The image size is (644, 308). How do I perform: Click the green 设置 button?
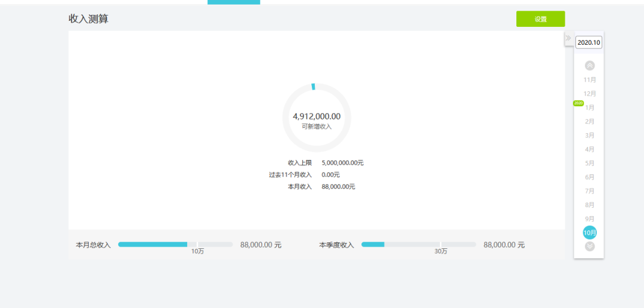540,19
